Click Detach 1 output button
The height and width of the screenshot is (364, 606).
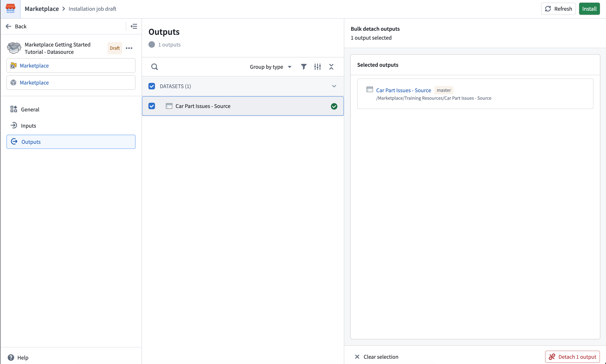[x=572, y=357]
